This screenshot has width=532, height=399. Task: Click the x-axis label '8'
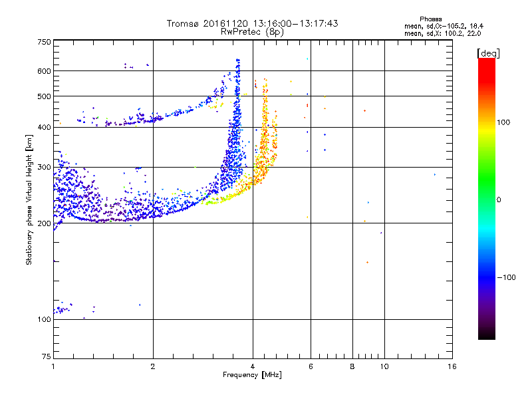[352, 366]
